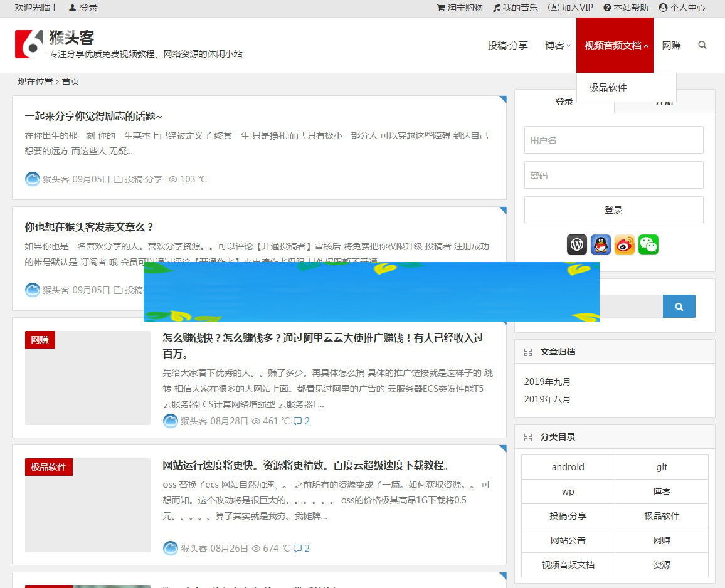This screenshot has height=588, width=725.
Task: Select the 投稿·分享 menu item
Action: click(507, 45)
